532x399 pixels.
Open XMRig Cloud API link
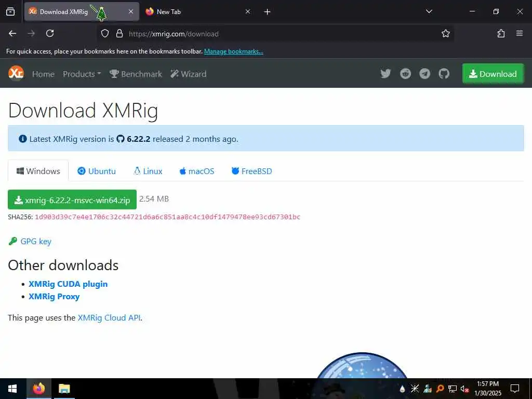point(109,317)
